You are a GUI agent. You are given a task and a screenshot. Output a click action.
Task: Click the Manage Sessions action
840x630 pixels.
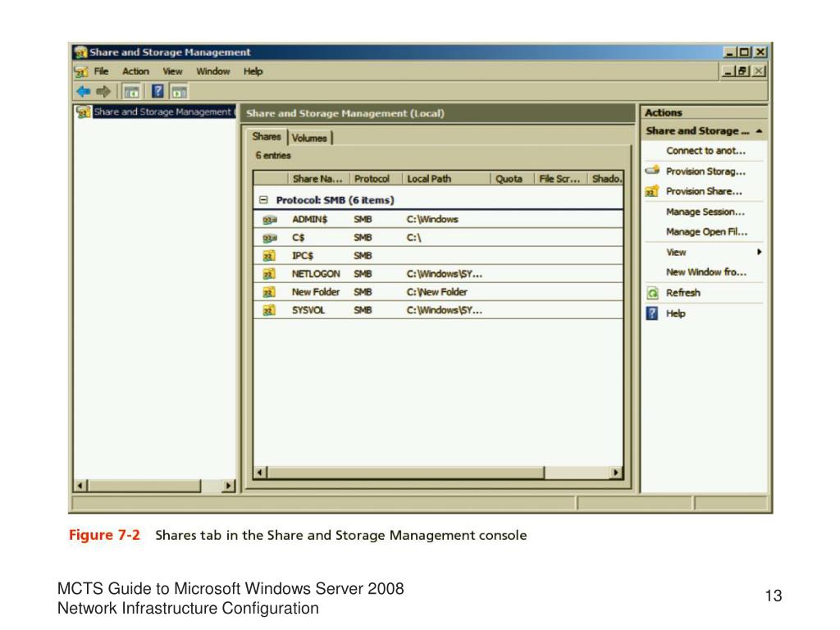click(x=705, y=212)
